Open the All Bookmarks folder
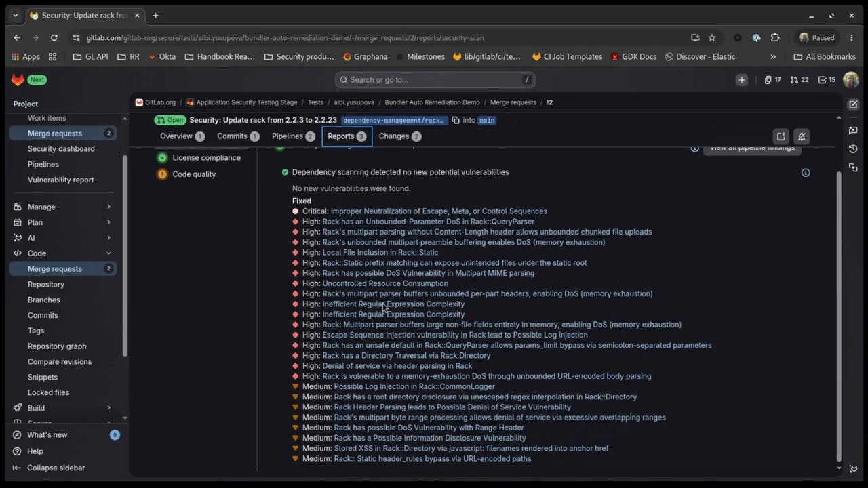The width and height of the screenshot is (868, 488). [824, 57]
